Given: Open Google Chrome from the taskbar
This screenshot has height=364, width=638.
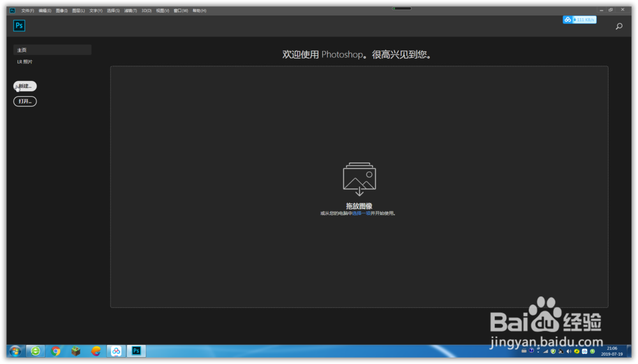Looking at the screenshot, I should coord(56,351).
